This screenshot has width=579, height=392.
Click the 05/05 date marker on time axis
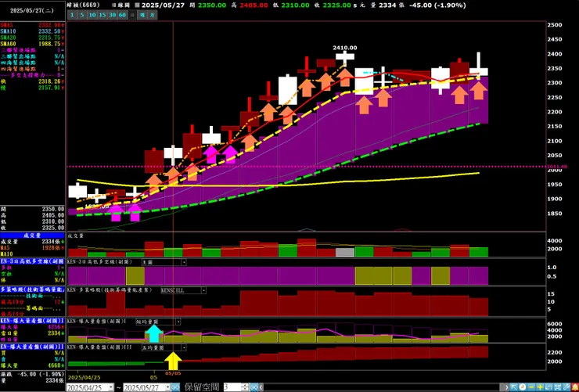point(173,373)
